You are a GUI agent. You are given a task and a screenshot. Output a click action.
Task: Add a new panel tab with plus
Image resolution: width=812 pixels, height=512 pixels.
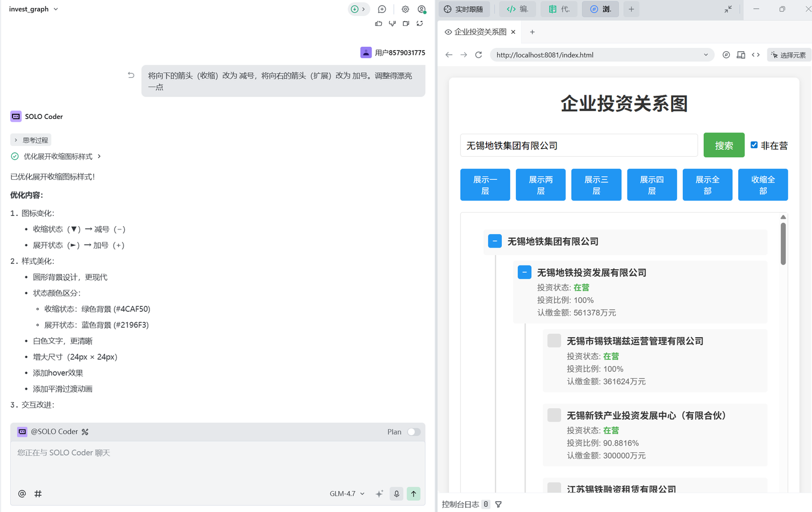(x=631, y=9)
